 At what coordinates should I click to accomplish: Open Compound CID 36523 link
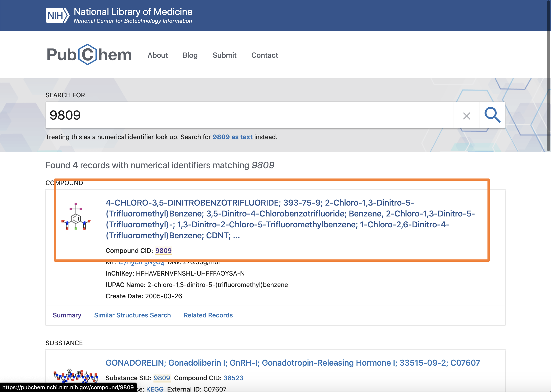[233, 378]
